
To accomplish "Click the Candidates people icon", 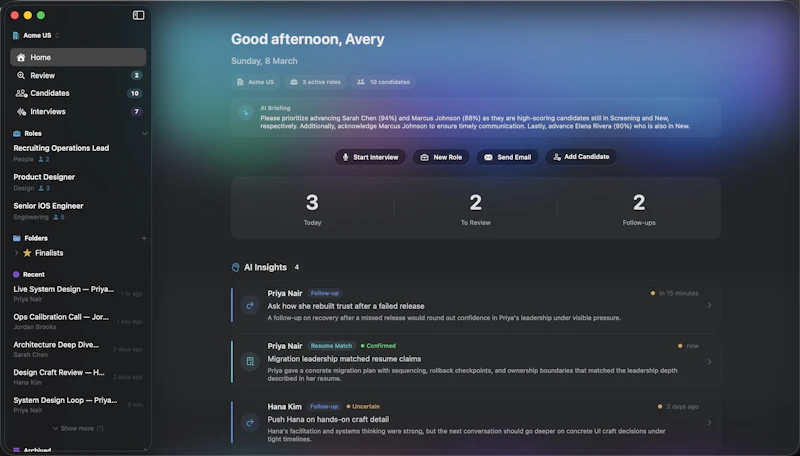I will (21, 93).
